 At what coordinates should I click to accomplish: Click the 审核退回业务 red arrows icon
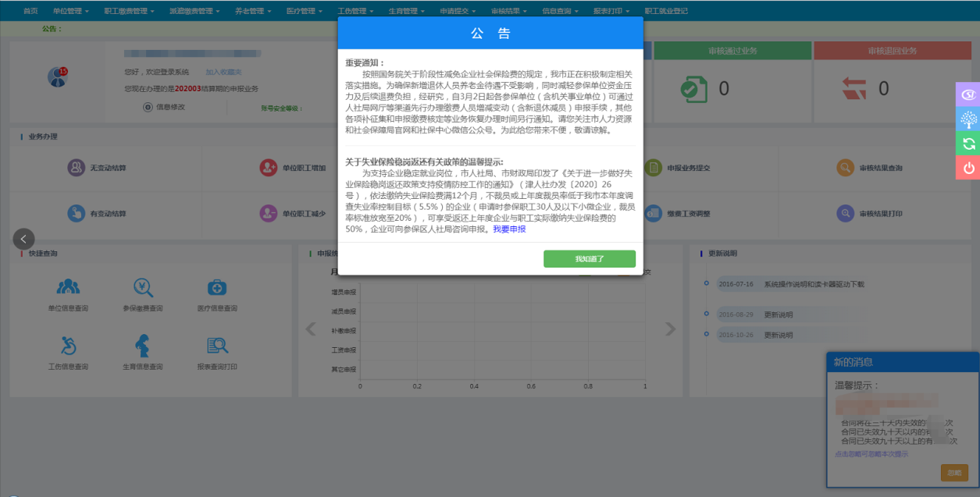(854, 88)
